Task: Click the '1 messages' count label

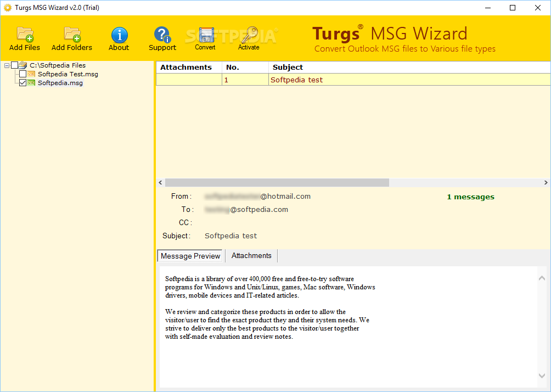Action: pyautogui.click(x=470, y=197)
